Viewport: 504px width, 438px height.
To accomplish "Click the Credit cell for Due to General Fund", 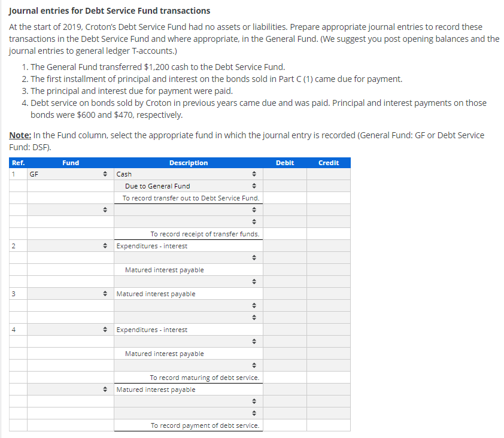I will click(328, 186).
